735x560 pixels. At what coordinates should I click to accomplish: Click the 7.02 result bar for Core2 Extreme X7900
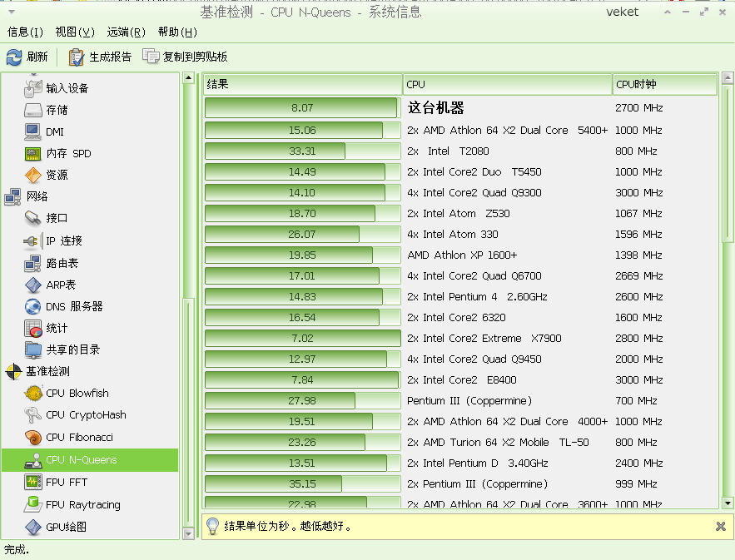tap(303, 339)
